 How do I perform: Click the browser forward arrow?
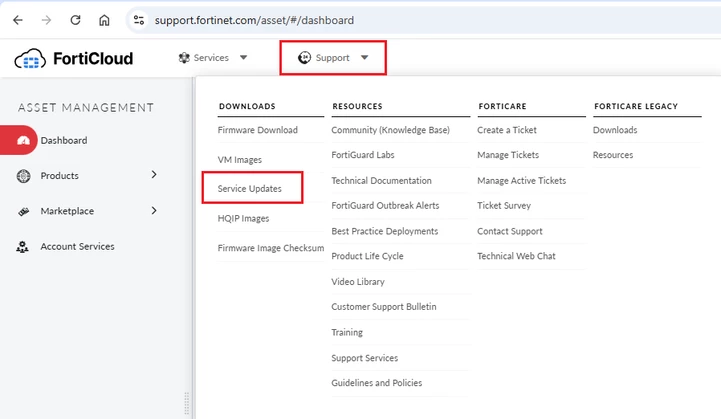(46, 20)
